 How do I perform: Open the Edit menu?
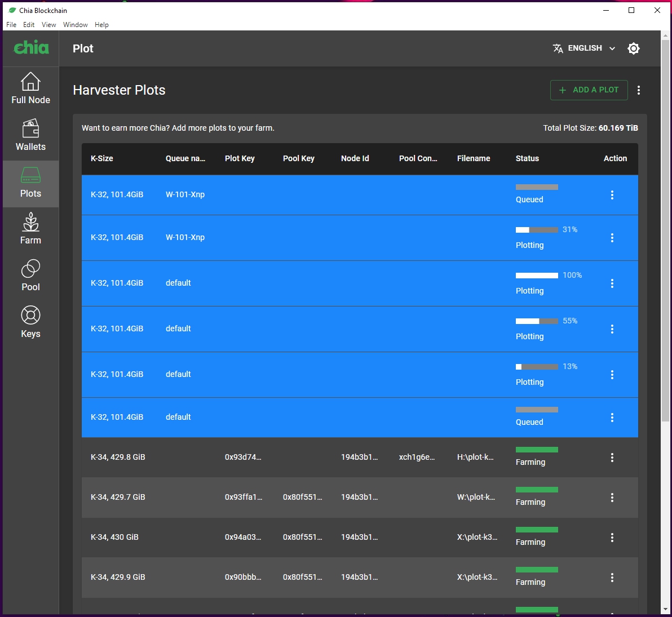click(29, 25)
